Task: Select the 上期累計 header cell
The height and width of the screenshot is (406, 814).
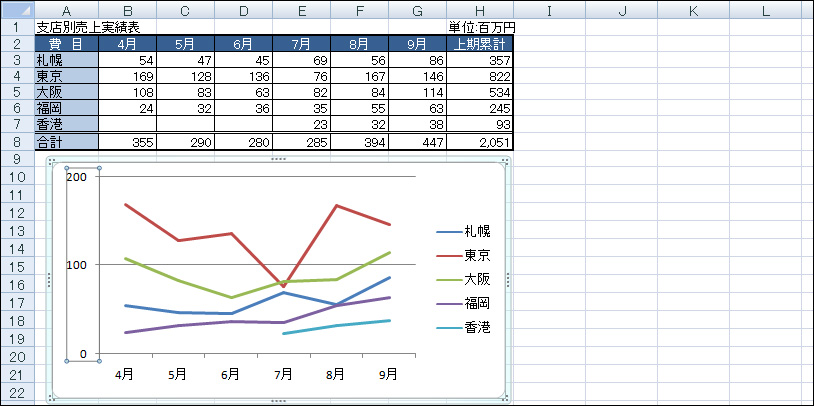Action: tap(480, 44)
